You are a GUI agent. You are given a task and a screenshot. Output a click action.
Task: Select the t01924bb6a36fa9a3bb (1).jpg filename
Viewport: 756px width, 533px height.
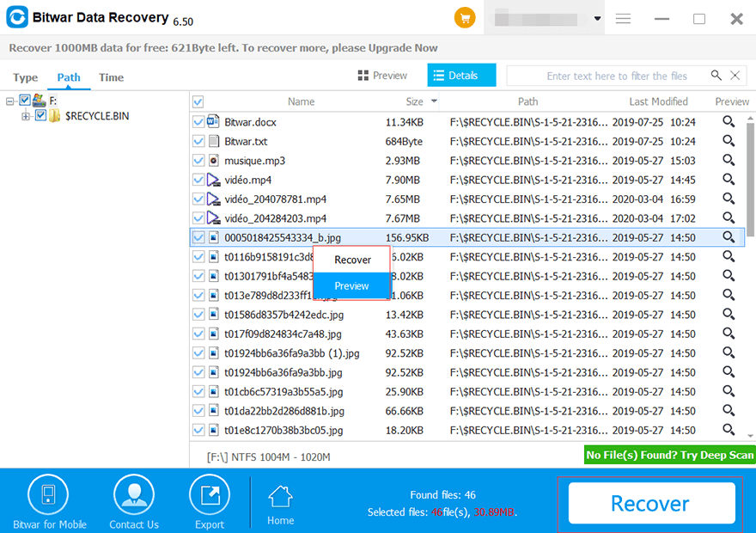tap(292, 353)
